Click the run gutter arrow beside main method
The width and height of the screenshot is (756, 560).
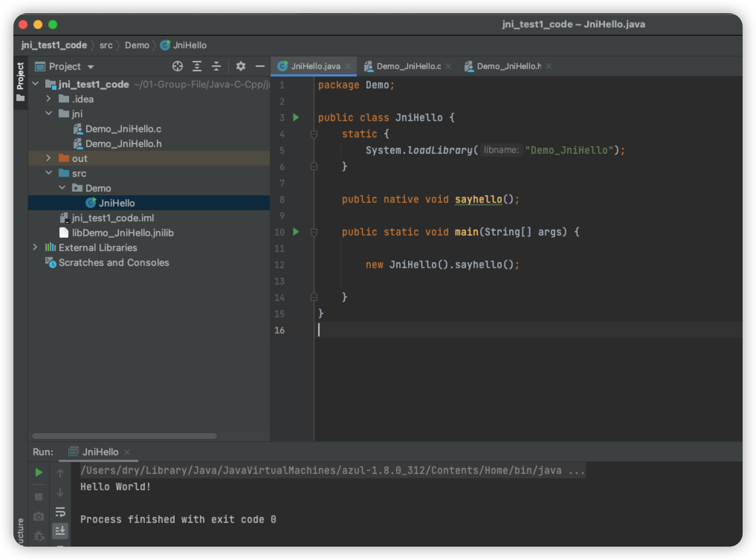(x=296, y=232)
